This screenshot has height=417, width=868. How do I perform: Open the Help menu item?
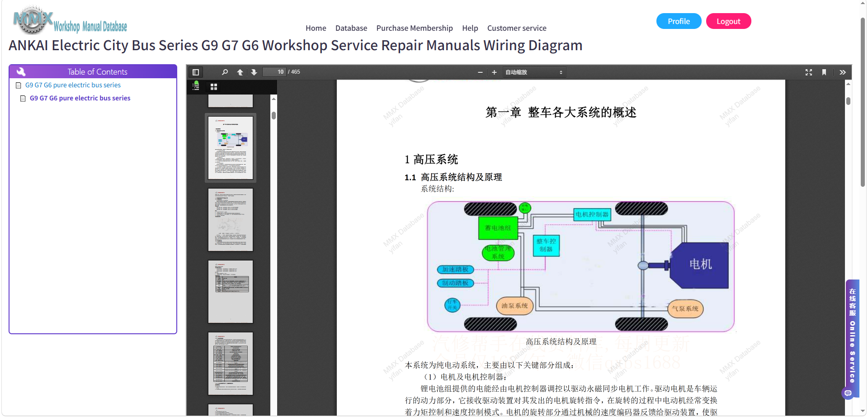[x=470, y=28]
